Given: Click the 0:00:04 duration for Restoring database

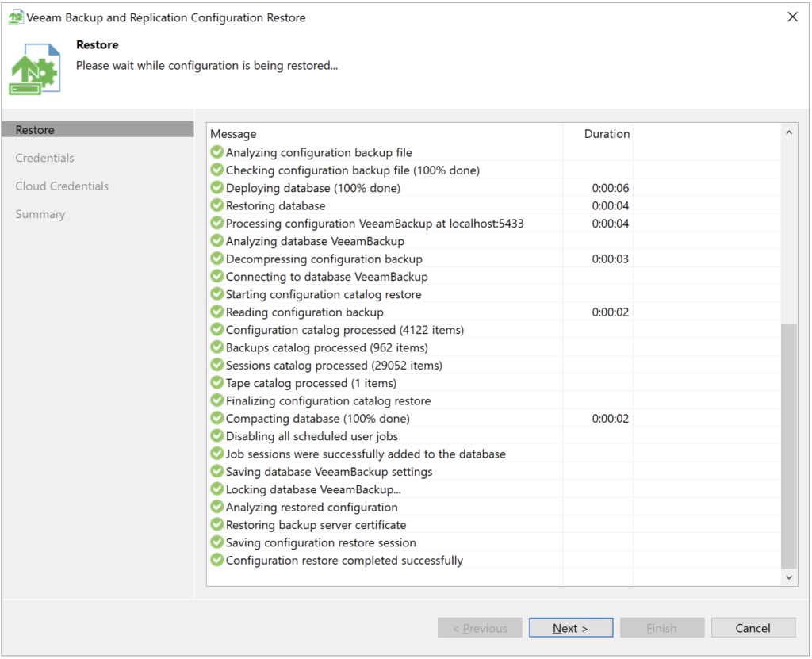Looking at the screenshot, I should pyautogui.click(x=610, y=205).
